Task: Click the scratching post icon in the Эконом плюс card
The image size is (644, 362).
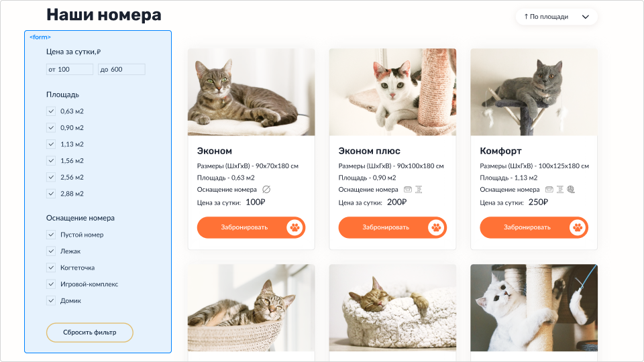Action: (419, 190)
